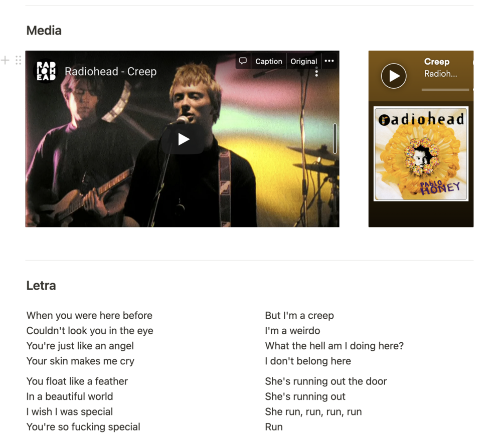The height and width of the screenshot is (436, 504).
Task: Click the Creep song title in Spotify widget
Action: [x=436, y=61]
